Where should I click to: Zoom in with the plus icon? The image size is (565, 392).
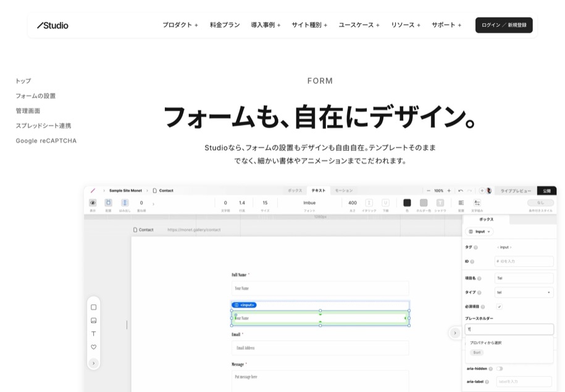click(449, 191)
